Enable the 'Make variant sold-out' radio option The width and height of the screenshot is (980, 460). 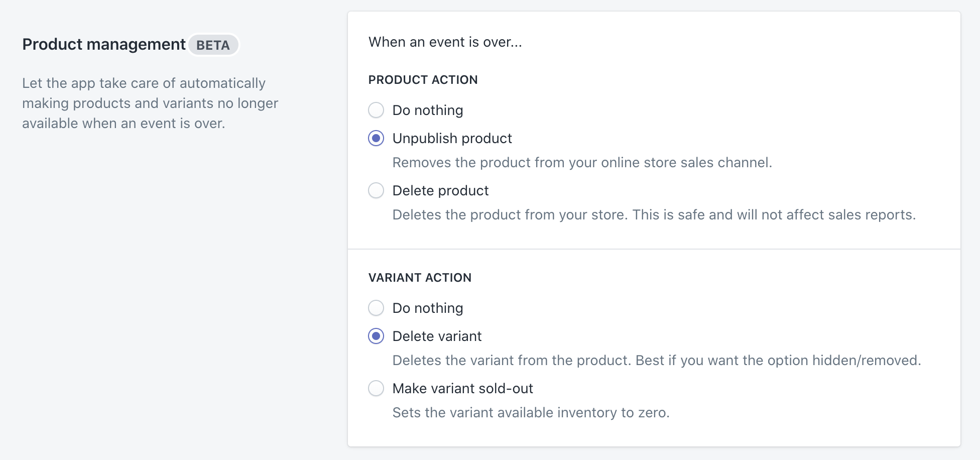coord(376,388)
